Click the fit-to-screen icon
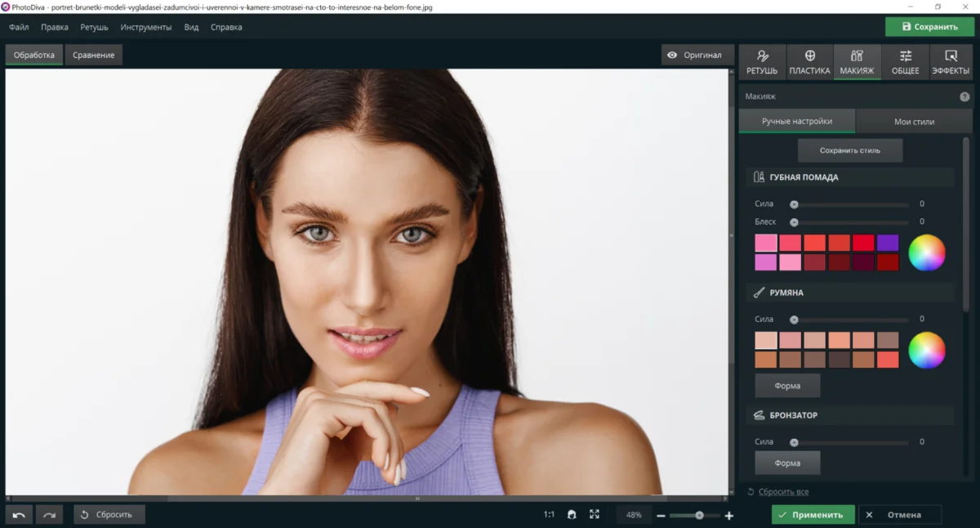This screenshot has height=528, width=980. coord(595,515)
